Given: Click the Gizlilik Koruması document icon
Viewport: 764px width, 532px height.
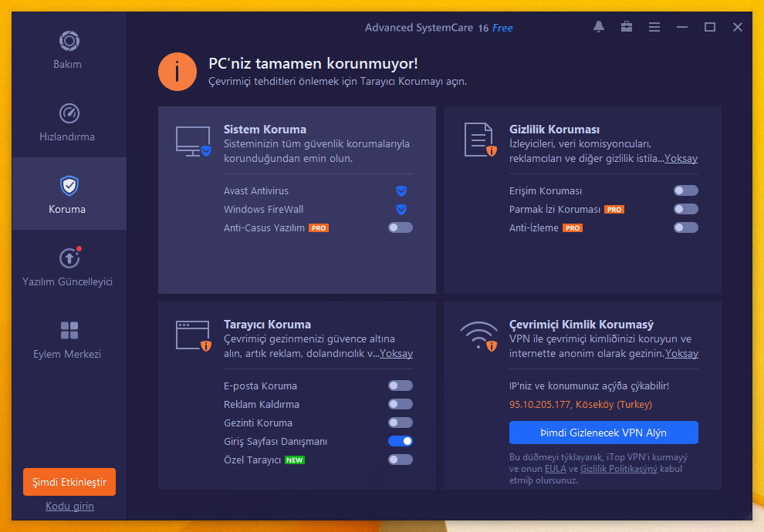Looking at the screenshot, I should pos(480,140).
